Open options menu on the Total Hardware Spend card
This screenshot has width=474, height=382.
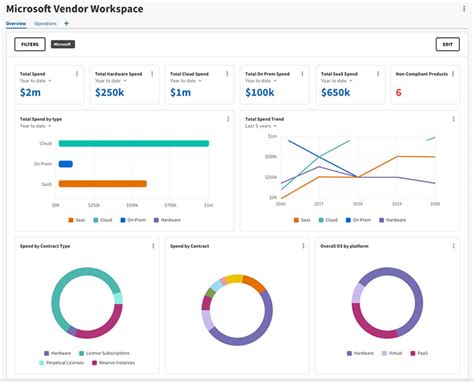coord(152,74)
